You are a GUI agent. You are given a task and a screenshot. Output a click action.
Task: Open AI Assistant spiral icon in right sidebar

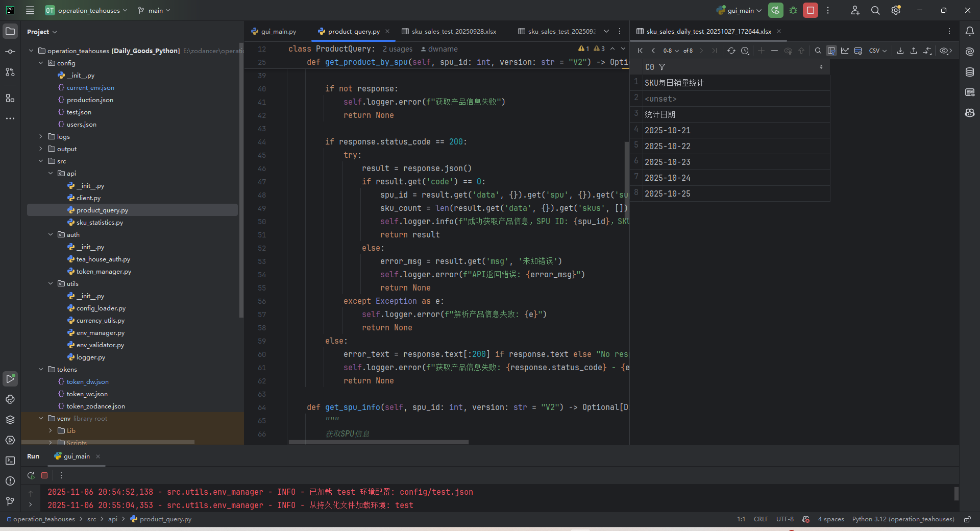click(970, 52)
